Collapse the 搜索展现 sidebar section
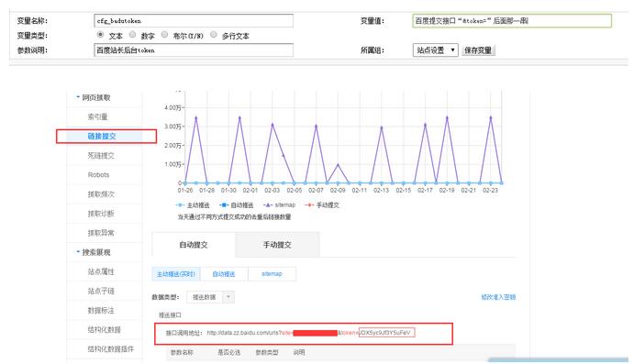 78,252
